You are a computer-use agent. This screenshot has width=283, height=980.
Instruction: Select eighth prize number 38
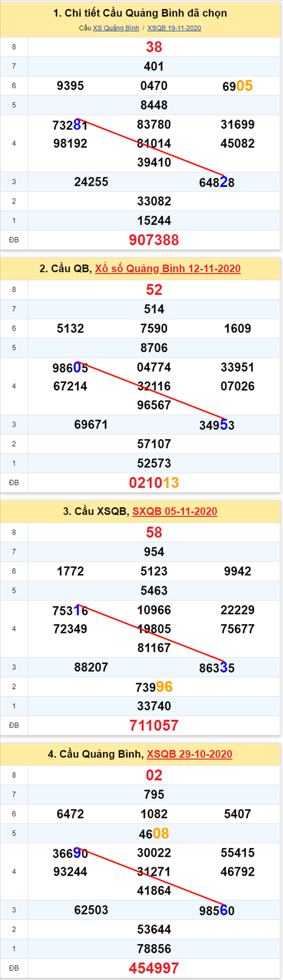click(154, 47)
